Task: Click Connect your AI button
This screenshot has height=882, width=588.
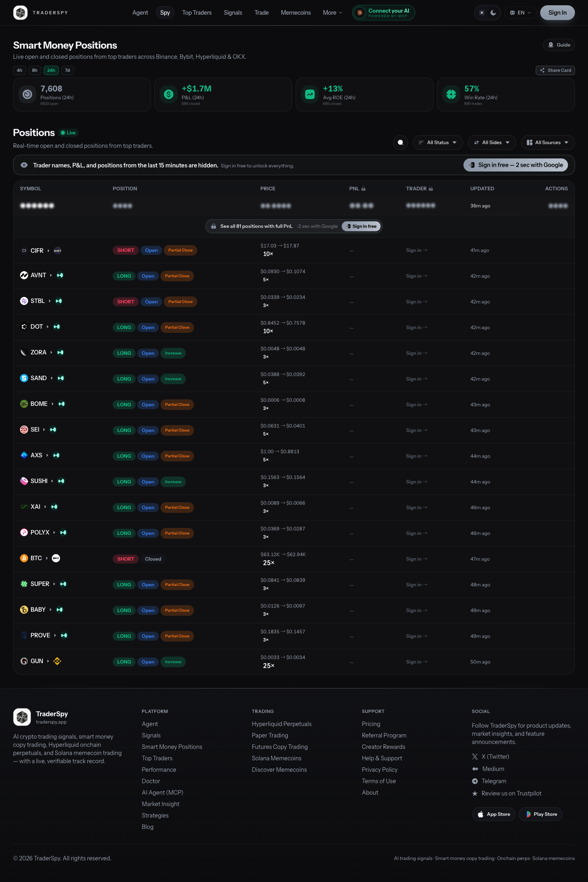Action: click(383, 13)
